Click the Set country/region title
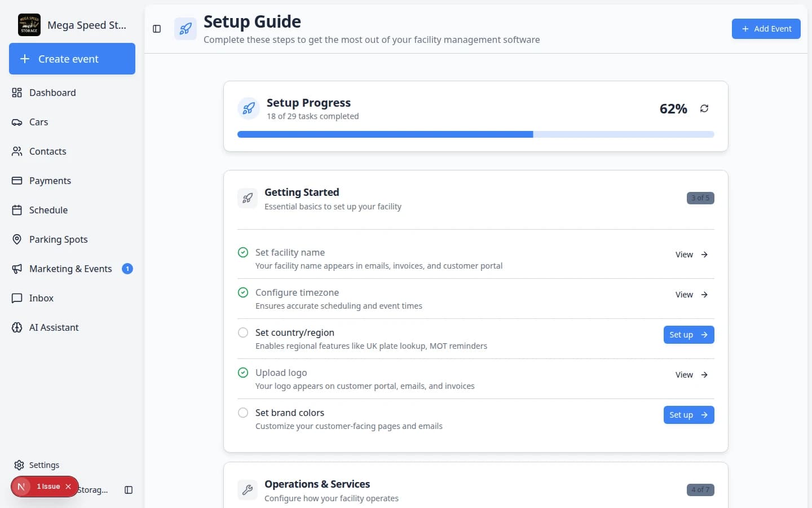This screenshot has width=812, height=508. click(295, 332)
